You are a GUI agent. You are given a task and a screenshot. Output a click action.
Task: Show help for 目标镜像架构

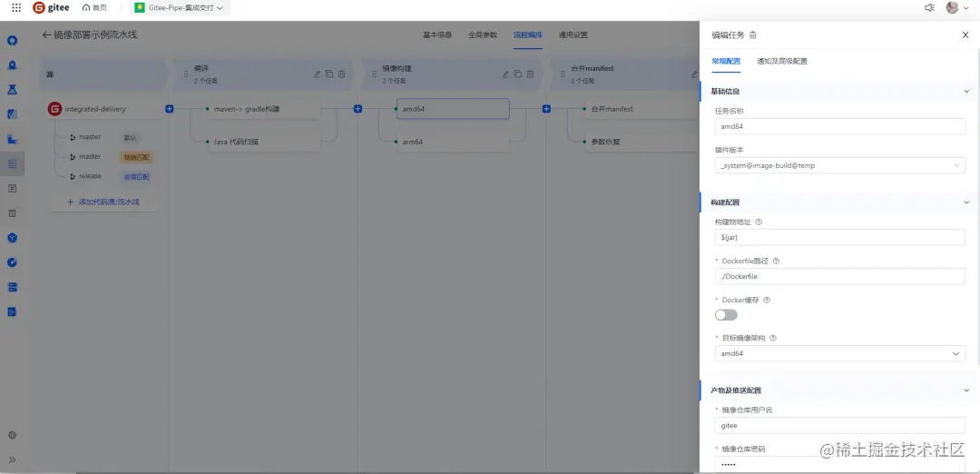point(773,338)
